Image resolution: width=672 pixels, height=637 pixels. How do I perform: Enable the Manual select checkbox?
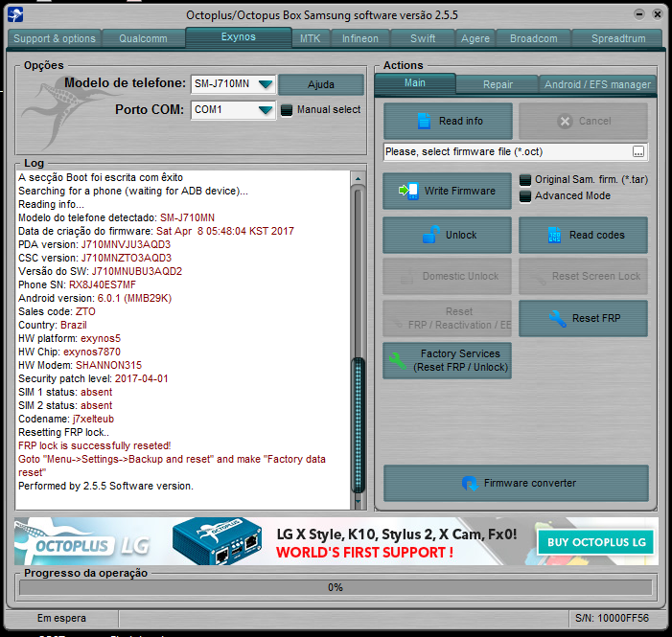[x=287, y=110]
